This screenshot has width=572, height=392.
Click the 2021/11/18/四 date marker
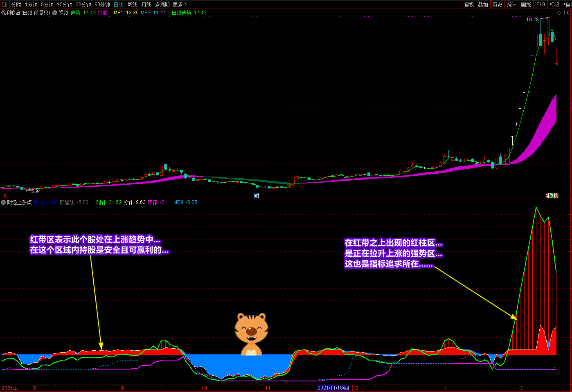pos(333,388)
